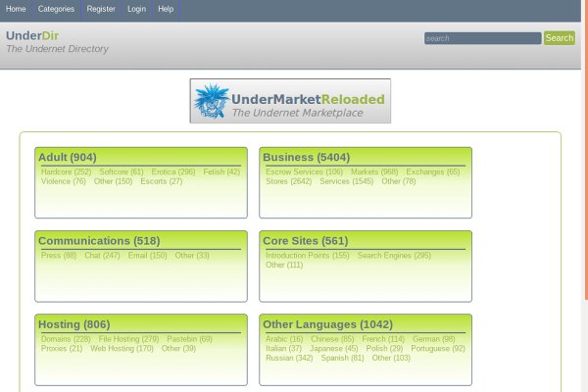This screenshot has height=392, width=588.
Task: Focus the search input field
Action: click(x=481, y=38)
